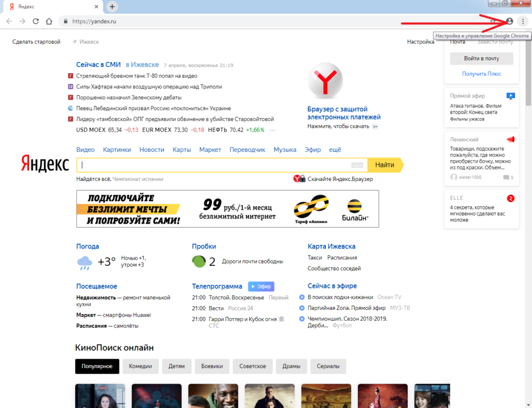Open a new browser tab
The width and height of the screenshot is (532, 408).
(x=112, y=6)
